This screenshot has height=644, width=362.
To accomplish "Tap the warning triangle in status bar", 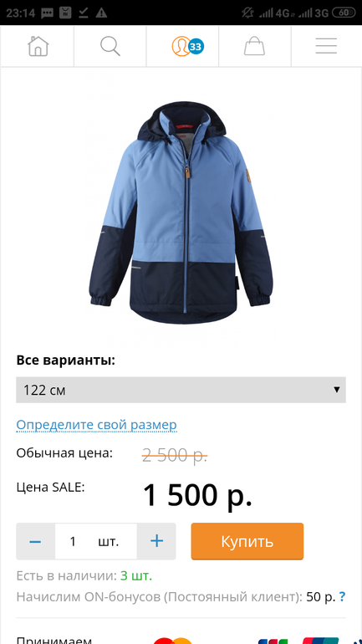I will coord(101,13).
